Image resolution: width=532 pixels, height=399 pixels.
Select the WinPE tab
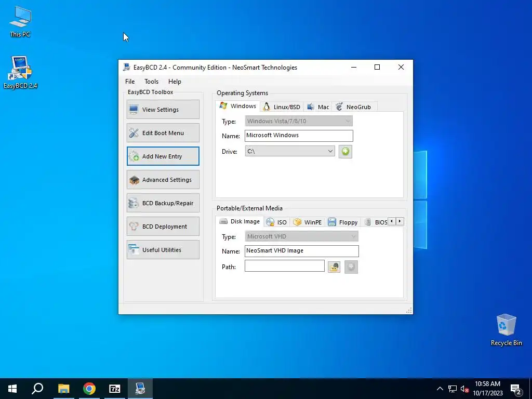click(x=308, y=222)
